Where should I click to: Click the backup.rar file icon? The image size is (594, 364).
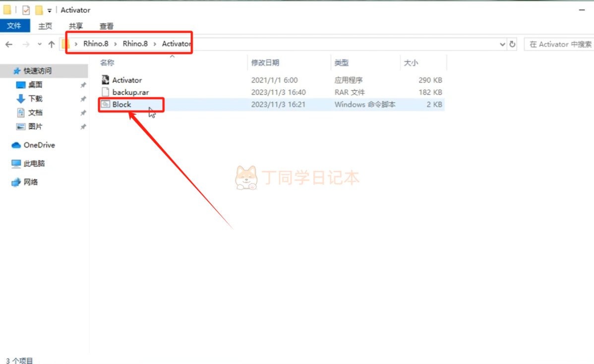105,92
